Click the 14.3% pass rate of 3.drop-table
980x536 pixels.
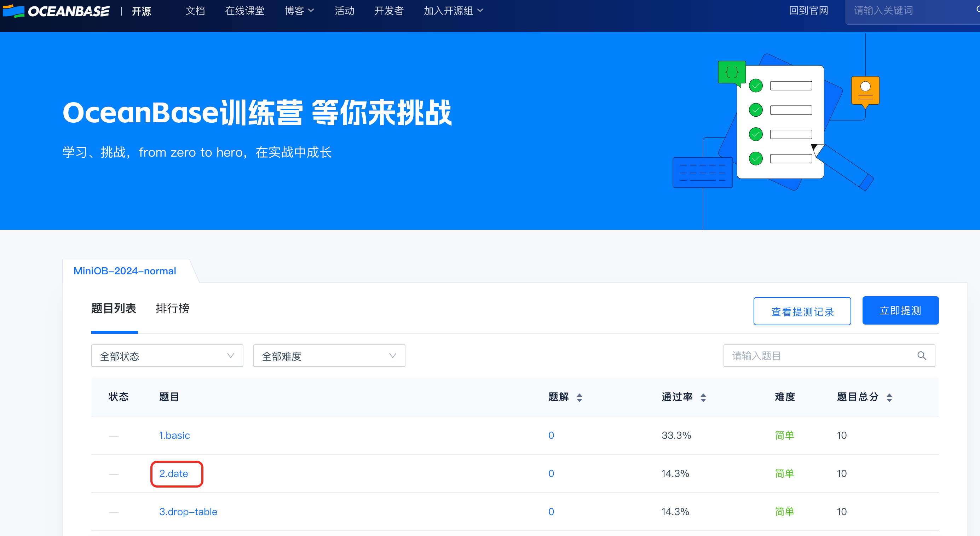(675, 512)
